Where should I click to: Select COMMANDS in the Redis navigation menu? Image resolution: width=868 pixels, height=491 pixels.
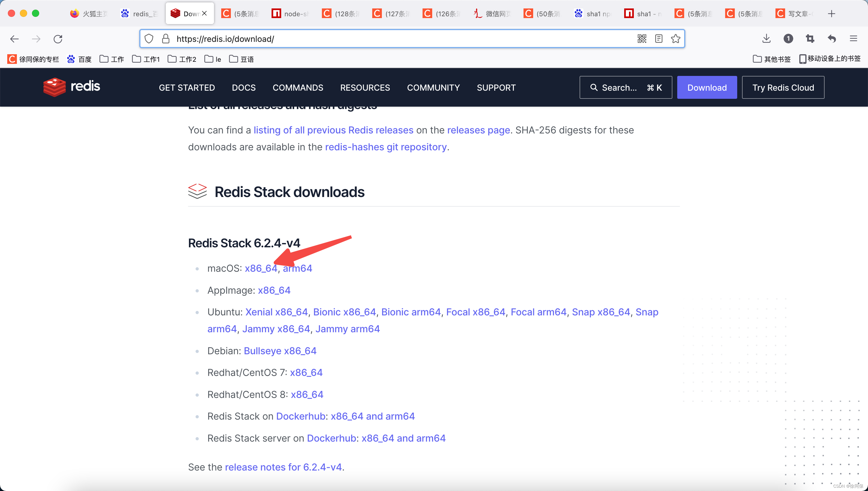point(297,87)
